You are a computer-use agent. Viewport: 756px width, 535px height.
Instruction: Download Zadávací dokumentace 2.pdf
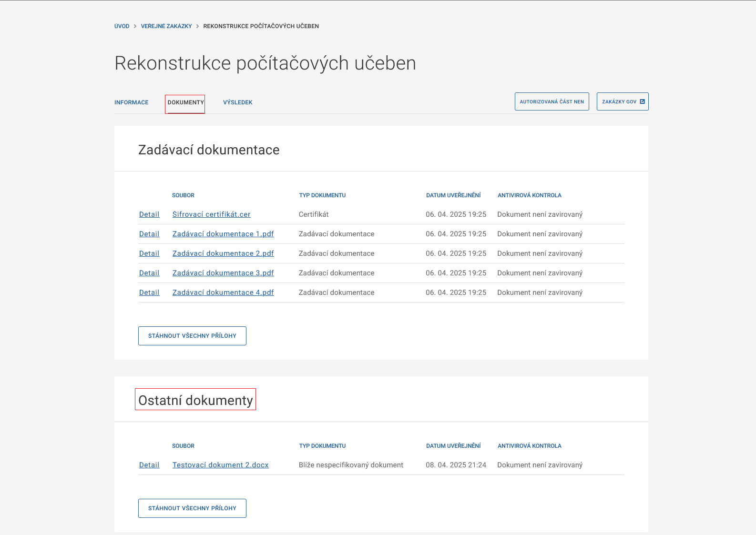coord(223,253)
